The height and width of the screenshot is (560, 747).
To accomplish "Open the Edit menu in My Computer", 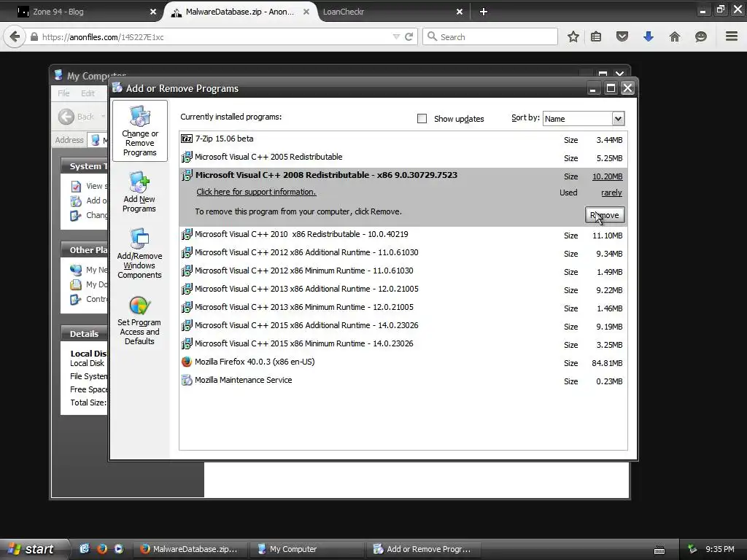I will (x=88, y=93).
